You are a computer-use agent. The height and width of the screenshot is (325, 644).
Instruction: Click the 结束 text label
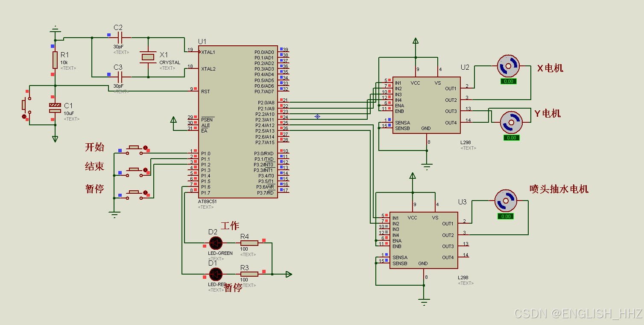[x=95, y=166]
